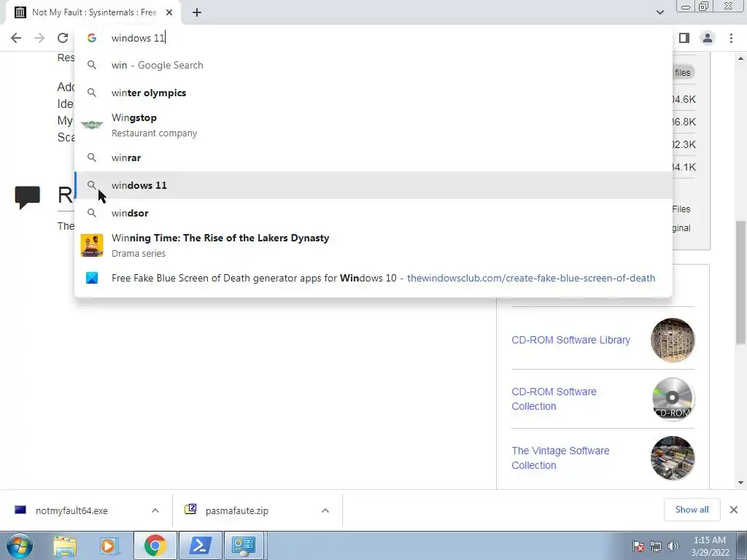Screen dimensions: 747x560
Task: Open PowerShell from the taskbar
Action: [x=201, y=545]
